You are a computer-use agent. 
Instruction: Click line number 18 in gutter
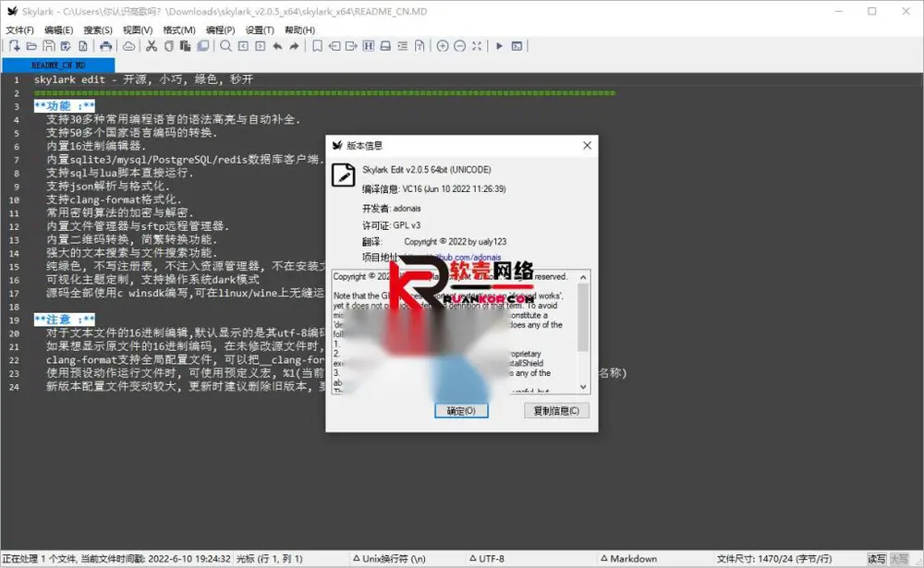[x=14, y=307]
